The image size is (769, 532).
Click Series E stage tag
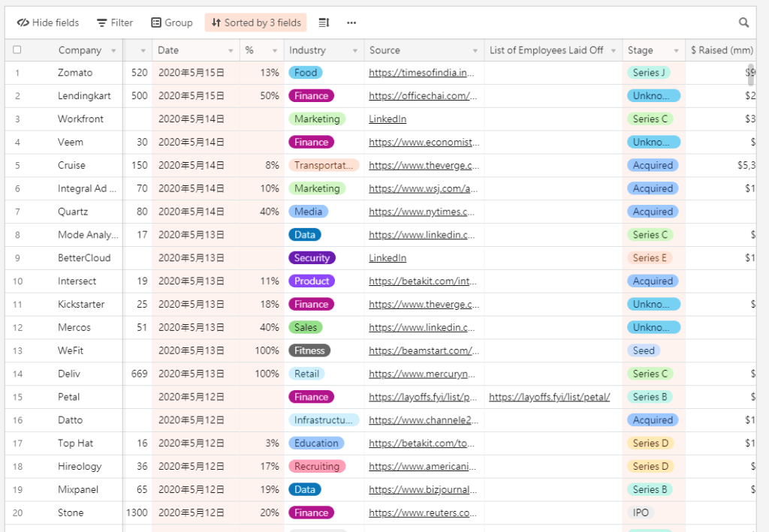point(650,257)
